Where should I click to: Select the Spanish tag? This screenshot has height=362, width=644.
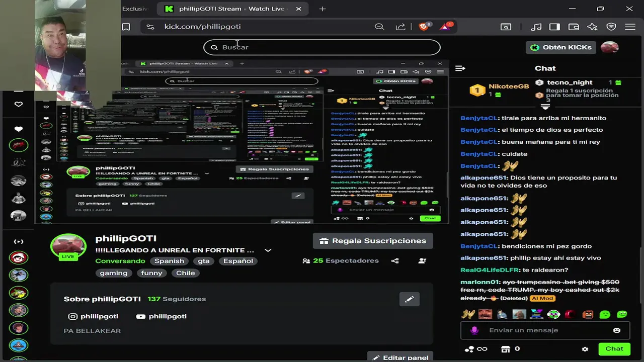coord(169,261)
